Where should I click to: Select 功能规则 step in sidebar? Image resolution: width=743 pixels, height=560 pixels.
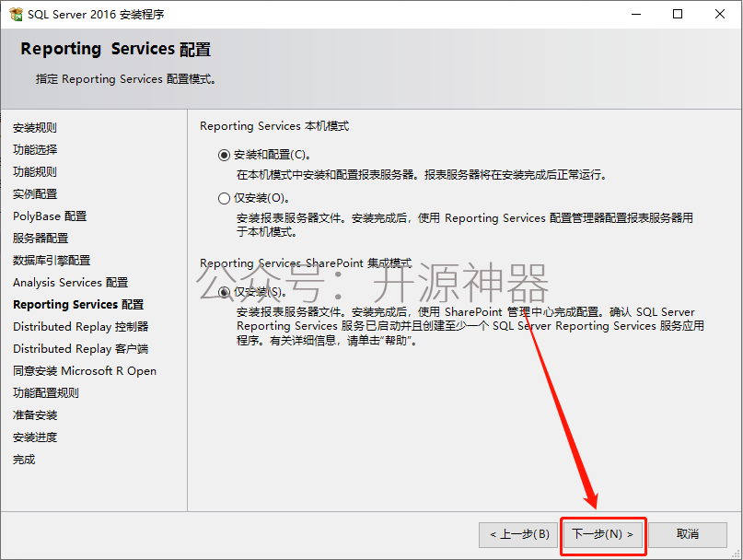35,171
